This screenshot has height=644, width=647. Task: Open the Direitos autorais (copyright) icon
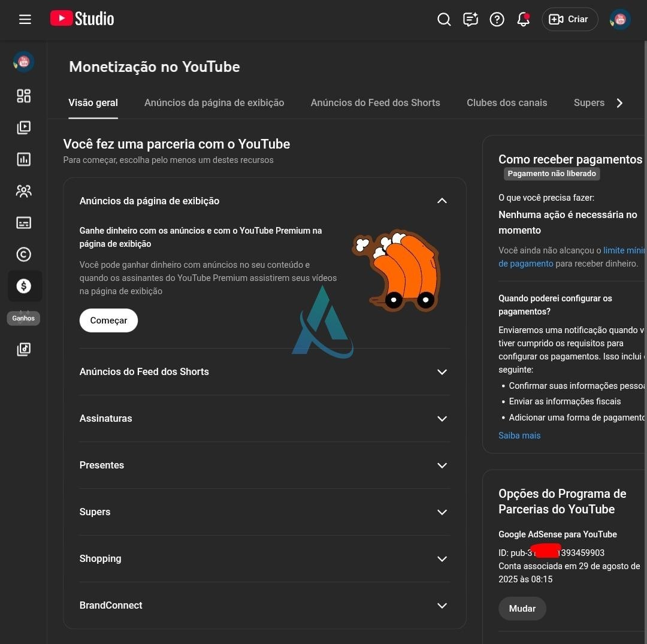click(x=24, y=254)
